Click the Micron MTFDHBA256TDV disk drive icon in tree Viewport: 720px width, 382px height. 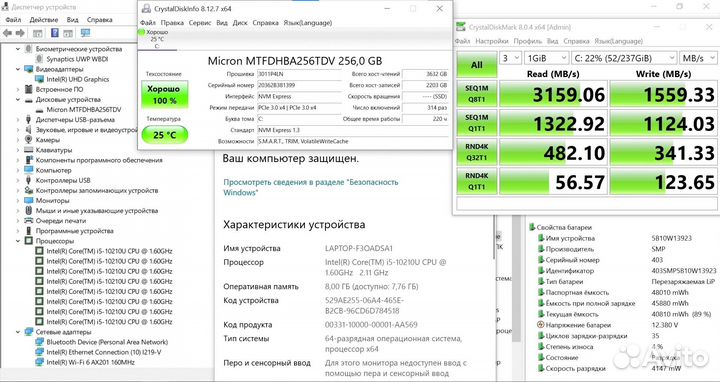[x=40, y=110]
